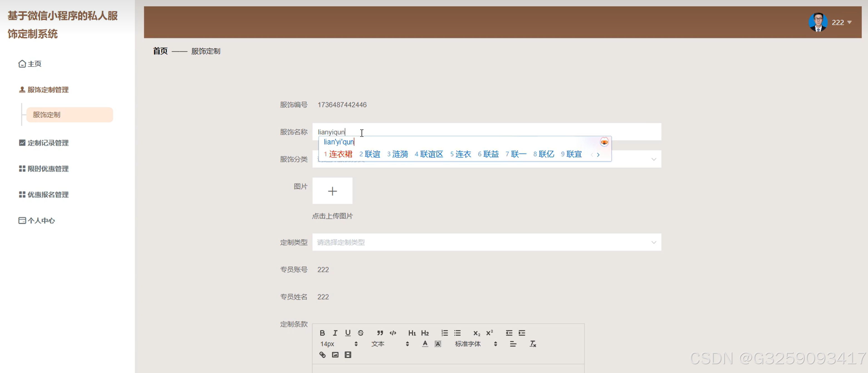Go to 首页 in the breadcrumb

tap(160, 51)
